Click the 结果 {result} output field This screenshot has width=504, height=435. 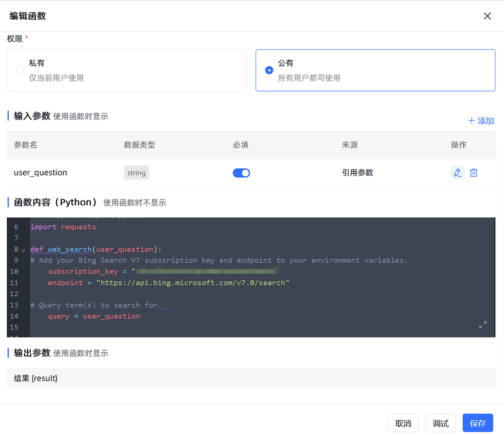(251, 378)
